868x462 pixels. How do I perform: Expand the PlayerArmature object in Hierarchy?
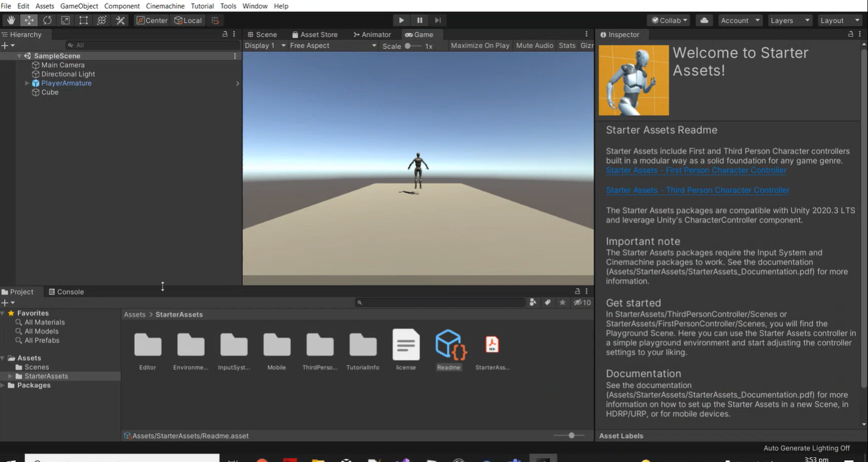pos(27,83)
